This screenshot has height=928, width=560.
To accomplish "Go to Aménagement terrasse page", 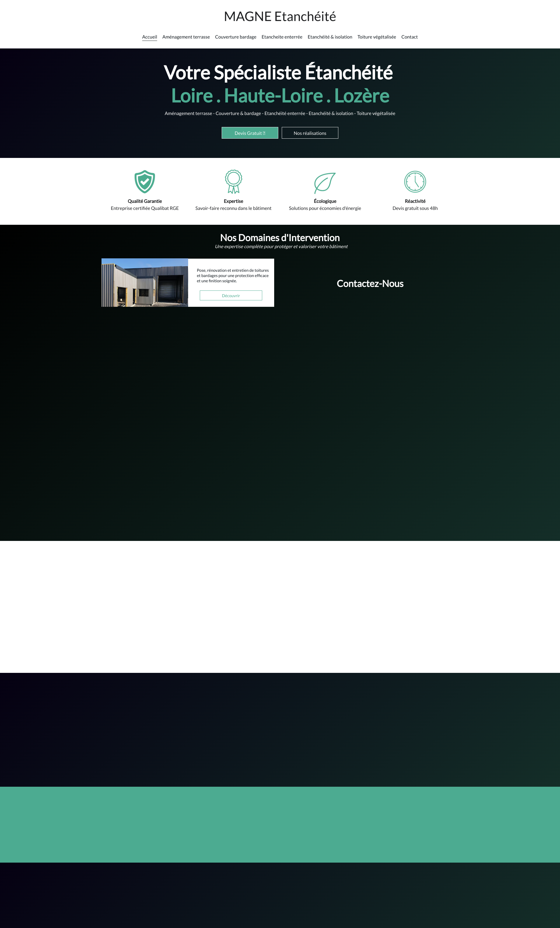I will [186, 37].
